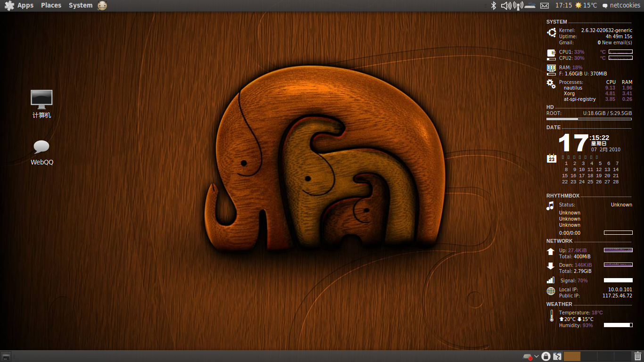Click the download arrow icon
The width and height of the screenshot is (644, 362).
550,266
